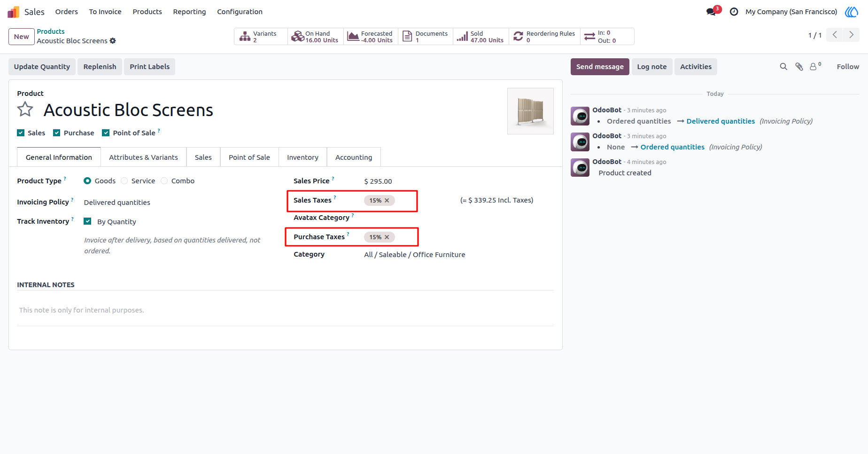Open the Documents smart button

pos(426,37)
